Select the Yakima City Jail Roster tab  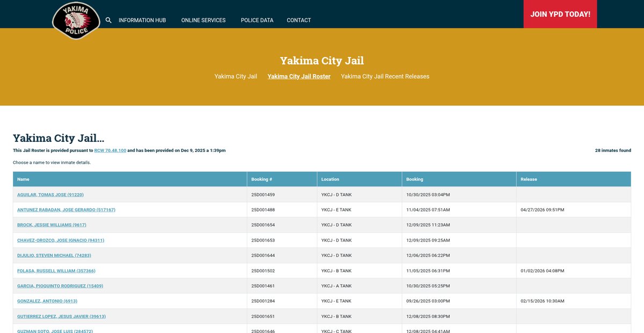[299, 76]
